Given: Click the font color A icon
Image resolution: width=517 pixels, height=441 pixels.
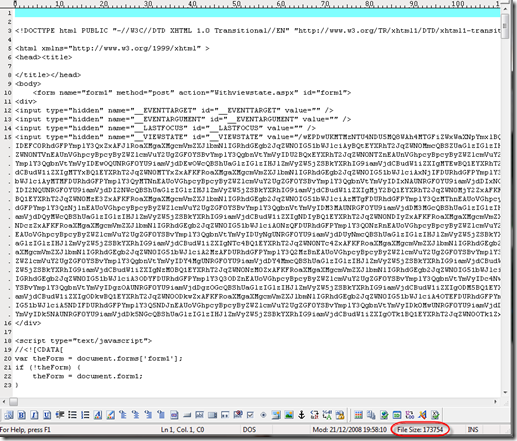Looking at the screenshot, I should tap(98, 415).
